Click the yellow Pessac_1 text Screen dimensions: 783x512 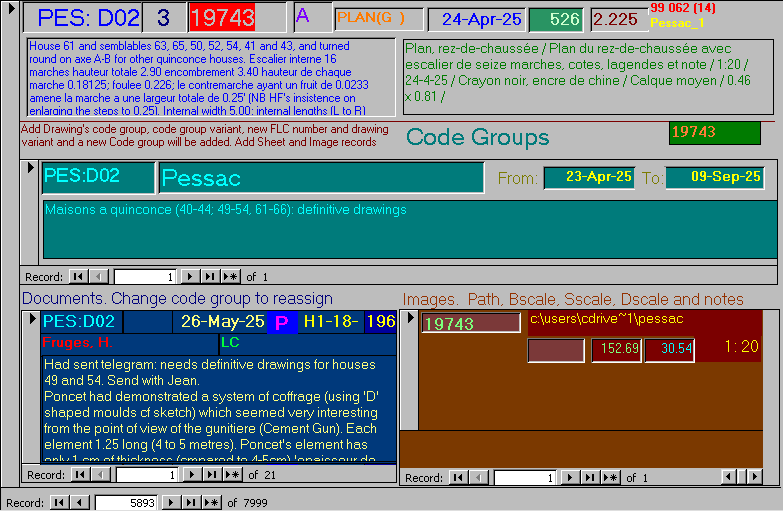[x=677, y=23]
